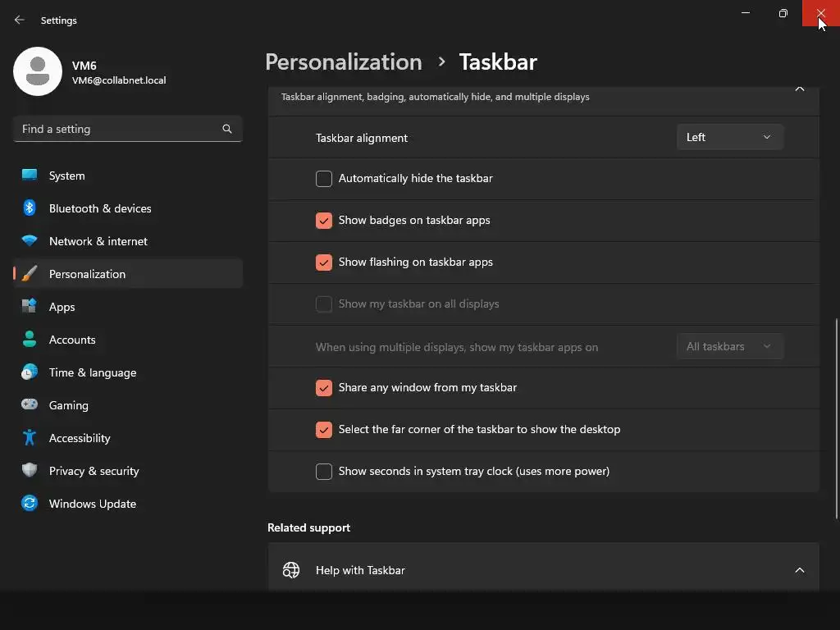The image size is (840, 630).
Task: Click the Accessibility figure icon
Action: (x=30, y=438)
